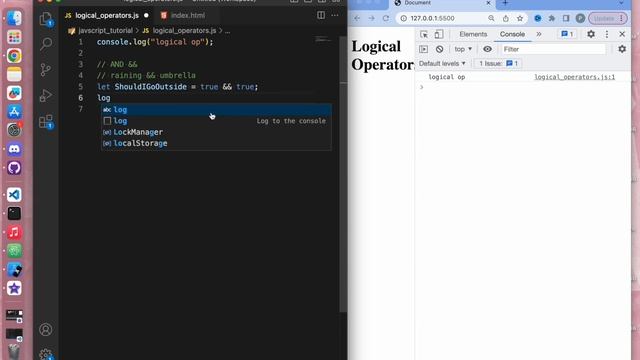Open the 1 Issue link

pyautogui.click(x=498, y=64)
